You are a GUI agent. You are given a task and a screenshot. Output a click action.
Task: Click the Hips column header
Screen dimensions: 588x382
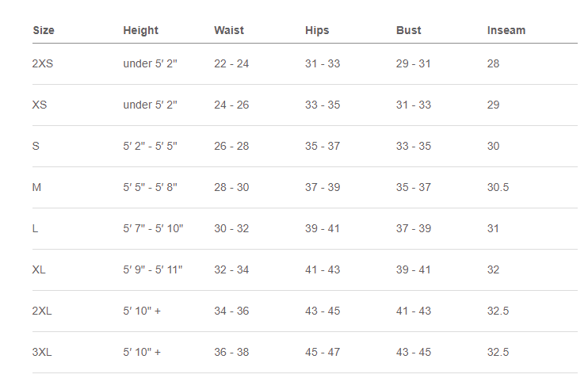(317, 31)
